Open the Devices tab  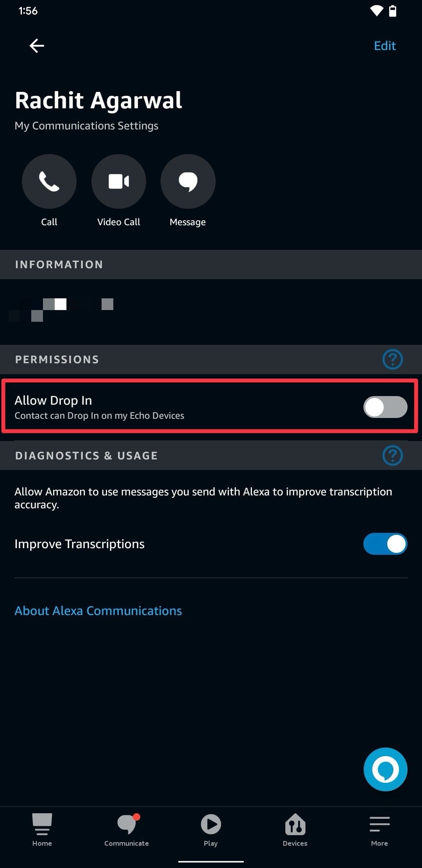[x=295, y=833]
